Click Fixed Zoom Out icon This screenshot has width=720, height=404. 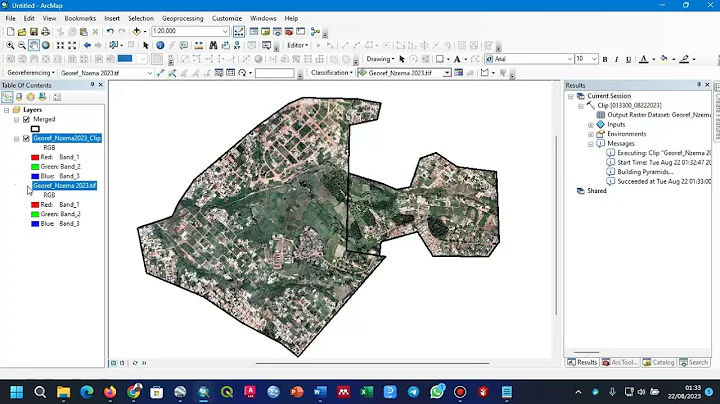[x=72, y=45]
